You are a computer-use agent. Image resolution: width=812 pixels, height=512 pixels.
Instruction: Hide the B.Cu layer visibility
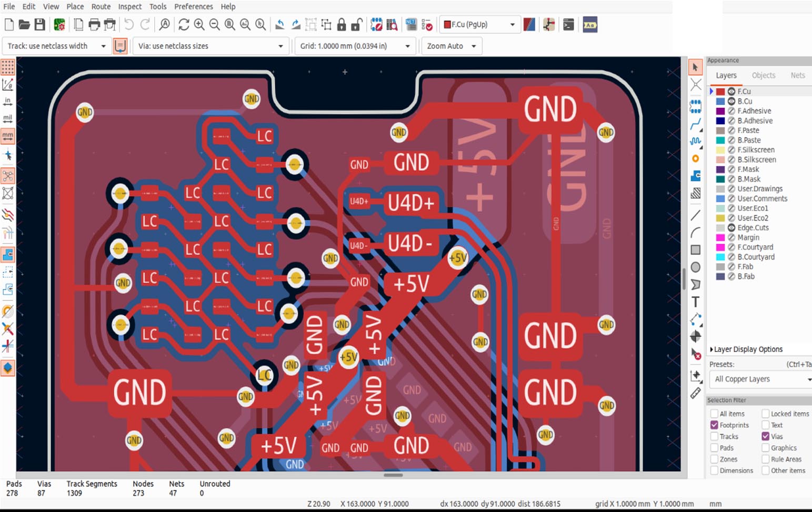[731, 101]
